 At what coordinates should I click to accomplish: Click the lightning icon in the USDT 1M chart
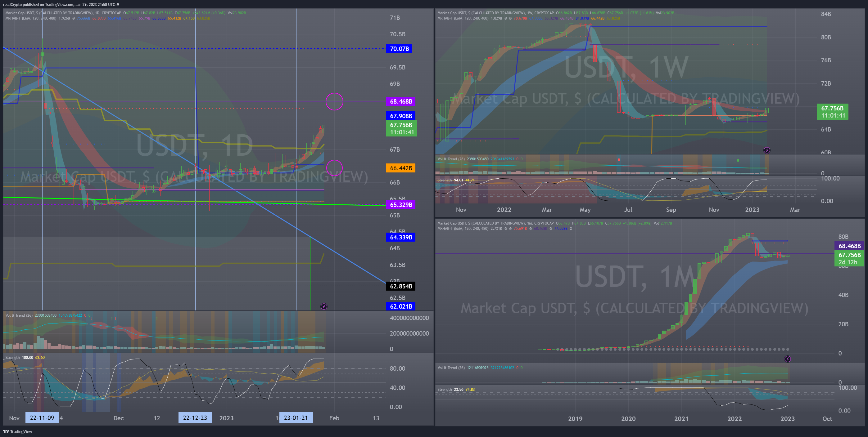(788, 359)
